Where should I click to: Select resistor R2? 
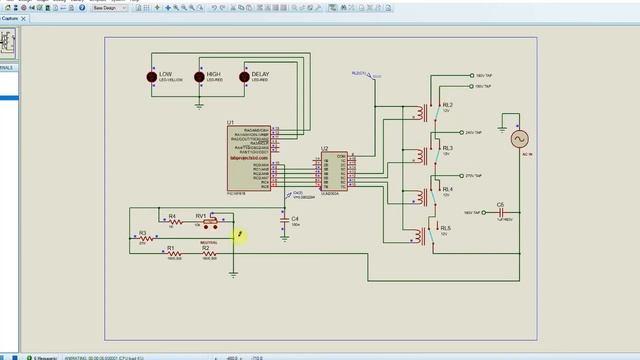tap(209, 253)
